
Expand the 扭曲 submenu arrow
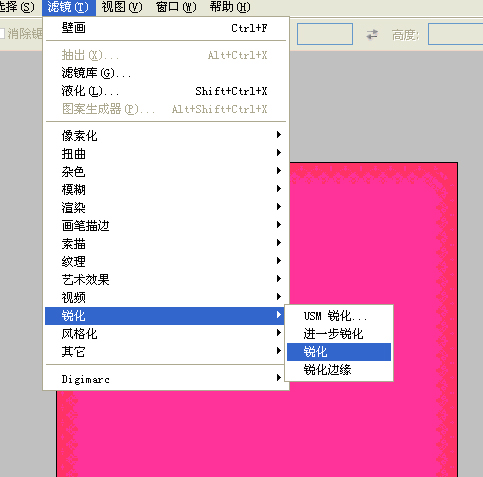tap(279, 153)
